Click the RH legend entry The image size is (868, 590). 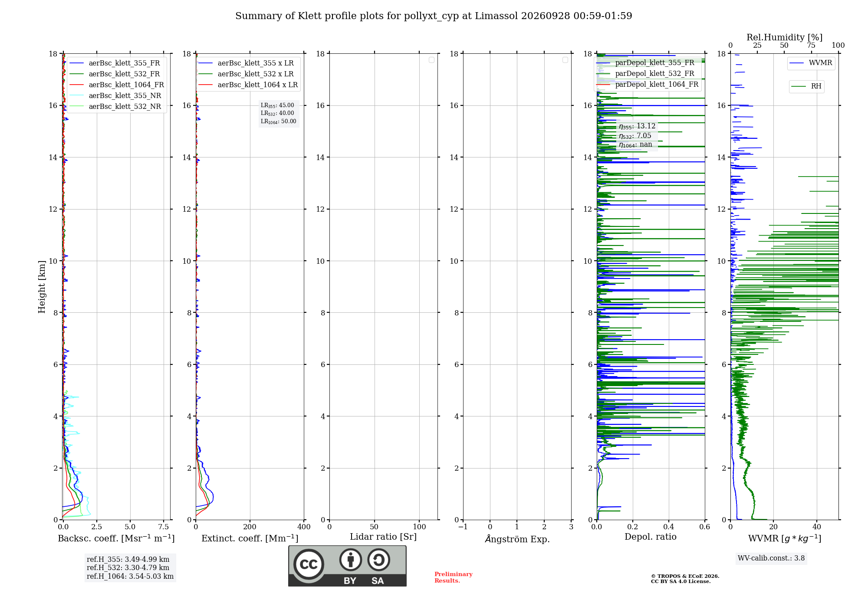[x=807, y=86]
